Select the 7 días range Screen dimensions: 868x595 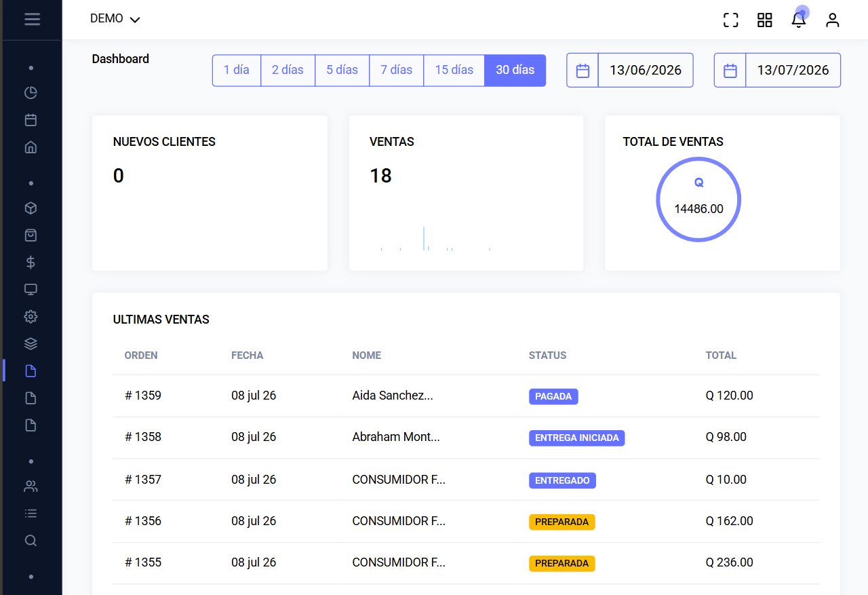pyautogui.click(x=397, y=71)
